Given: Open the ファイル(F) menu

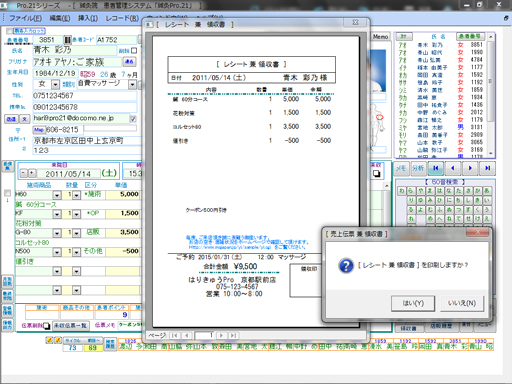Looking at the screenshot, I should pyautogui.click(x=25, y=18).
